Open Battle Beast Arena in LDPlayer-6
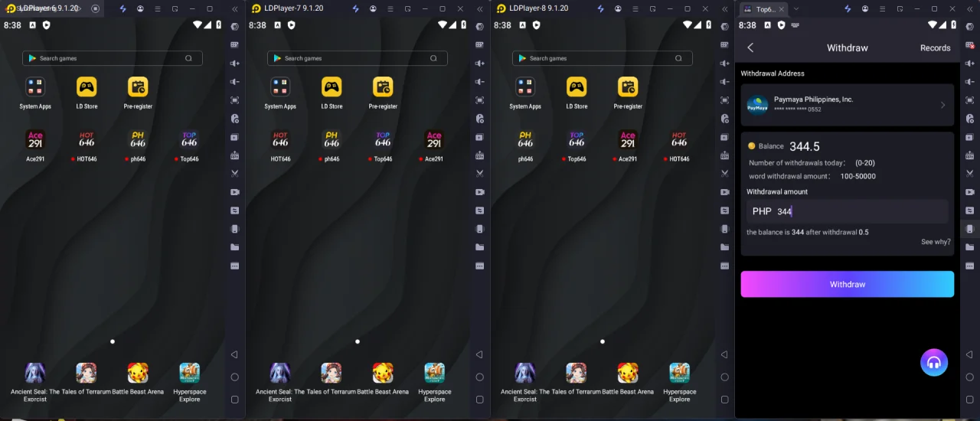Viewport: 980px width, 421px height. 138,373
